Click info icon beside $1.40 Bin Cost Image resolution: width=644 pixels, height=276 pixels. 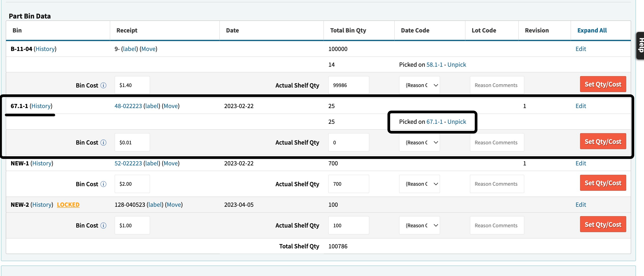tap(103, 85)
